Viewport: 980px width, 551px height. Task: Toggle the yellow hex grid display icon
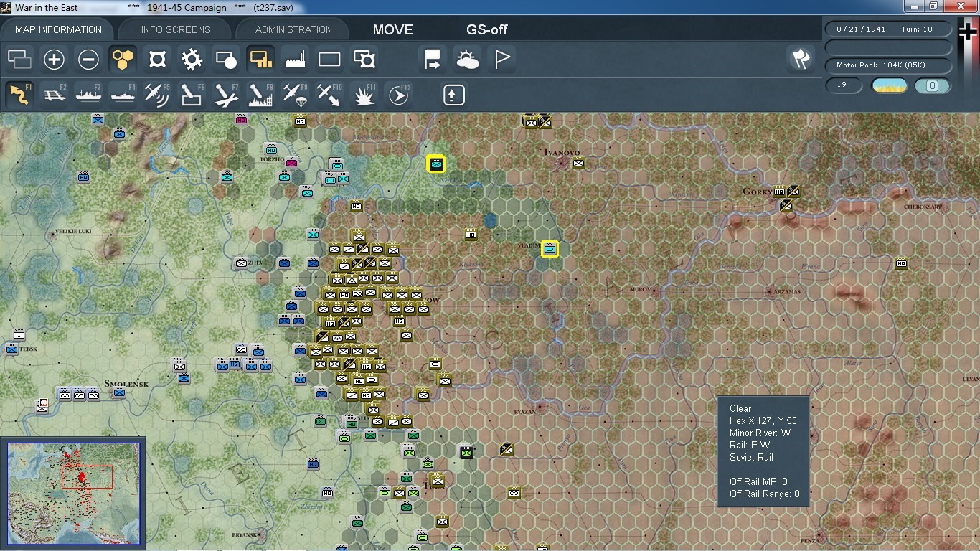(123, 60)
